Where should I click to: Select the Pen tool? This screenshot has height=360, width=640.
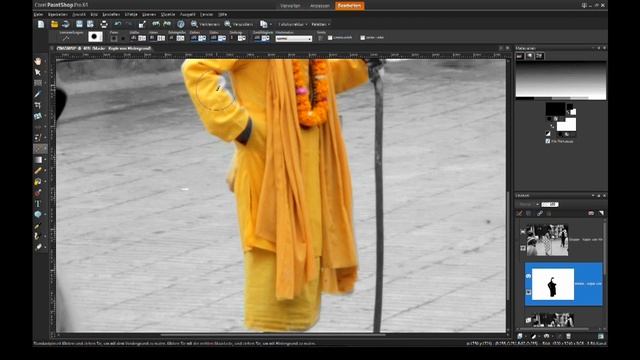pos(38,225)
